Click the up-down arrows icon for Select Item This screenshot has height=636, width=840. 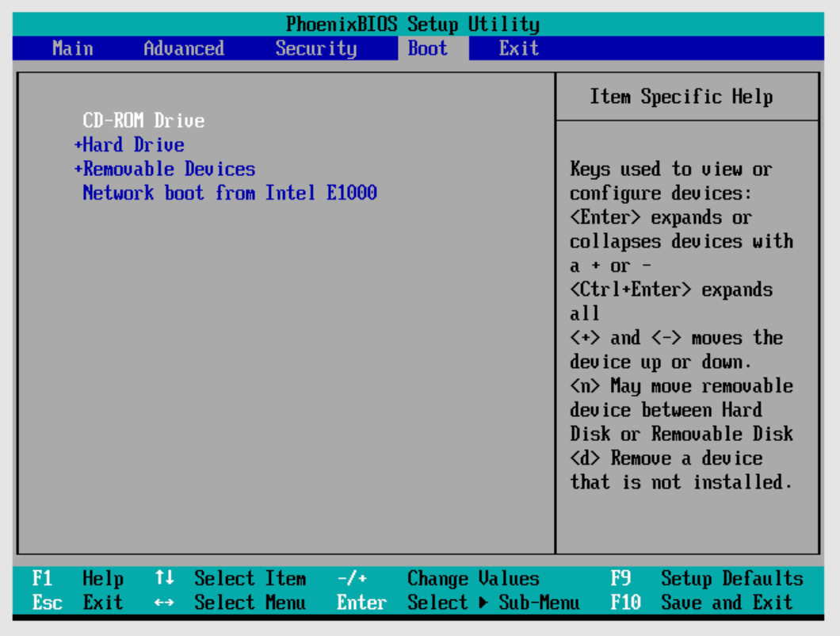(x=164, y=579)
